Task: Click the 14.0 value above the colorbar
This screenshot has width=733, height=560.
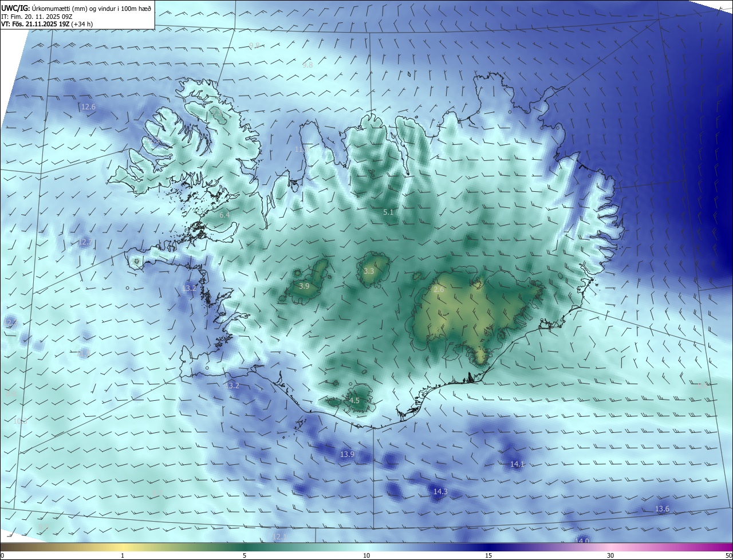Action: (x=582, y=541)
